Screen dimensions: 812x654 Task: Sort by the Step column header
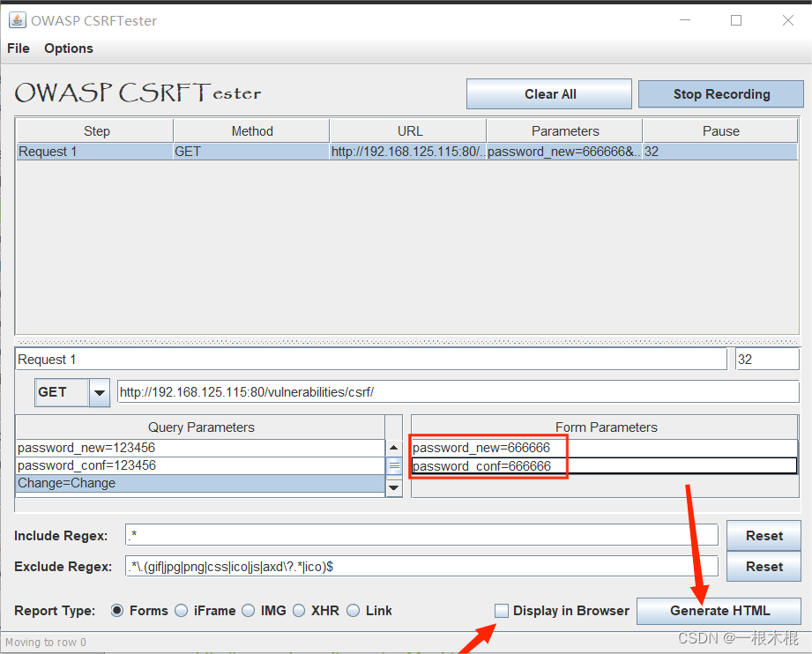click(x=94, y=131)
